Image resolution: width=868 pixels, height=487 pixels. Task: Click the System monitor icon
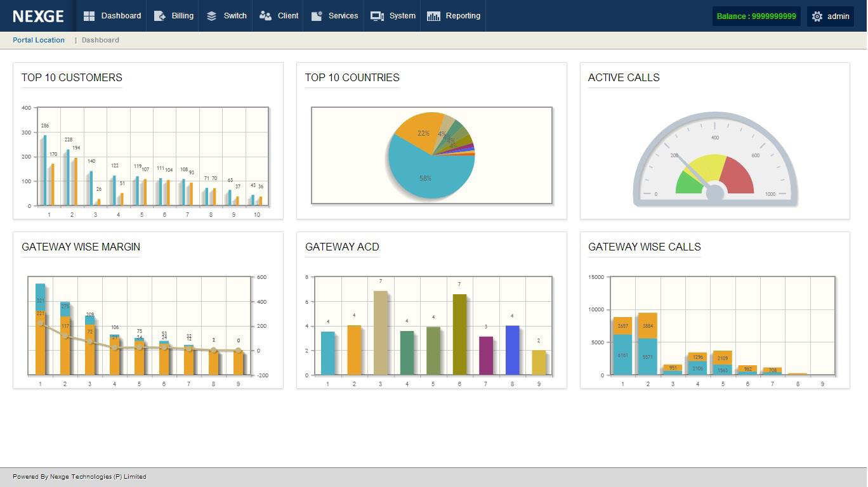377,16
